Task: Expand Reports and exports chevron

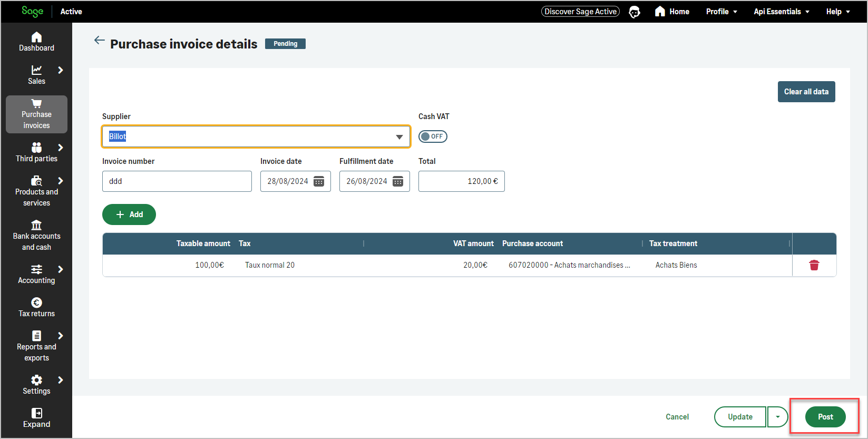Action: point(61,336)
